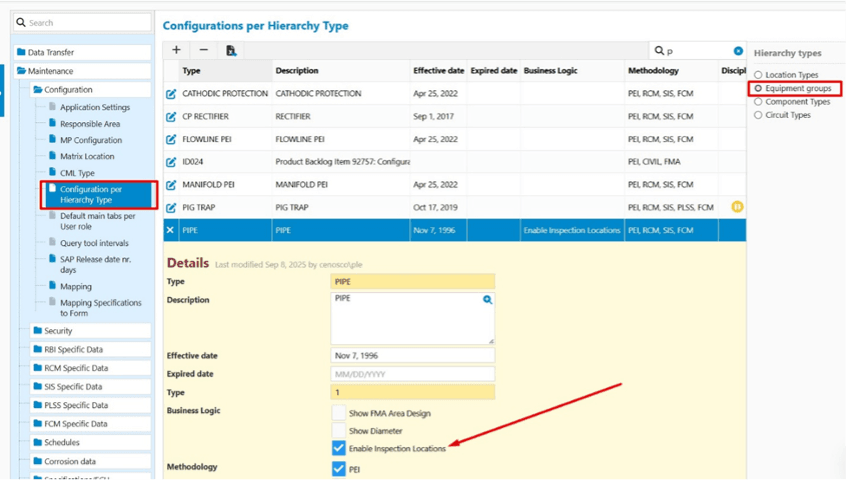Image resolution: width=847 pixels, height=481 pixels.
Task: Click the sidebar search magnifier icon
Action: coord(21,22)
